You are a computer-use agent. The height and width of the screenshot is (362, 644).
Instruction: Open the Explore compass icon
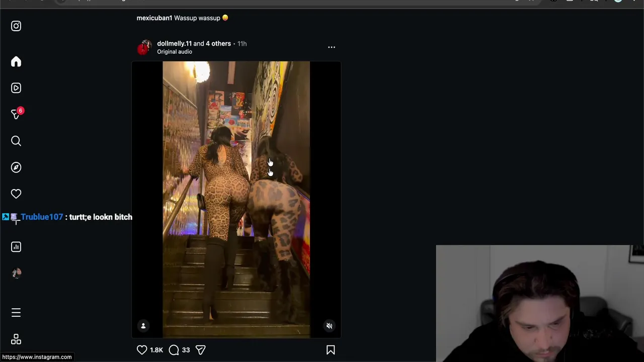(16, 167)
